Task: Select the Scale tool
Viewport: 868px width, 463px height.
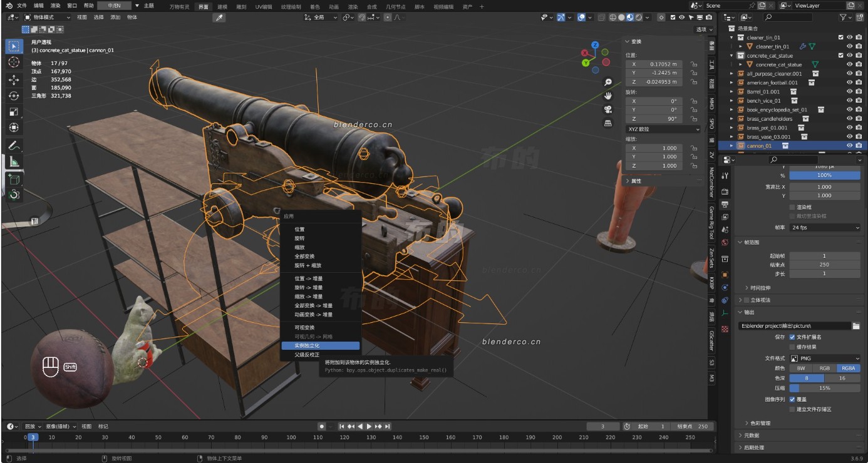Action: coord(14,112)
